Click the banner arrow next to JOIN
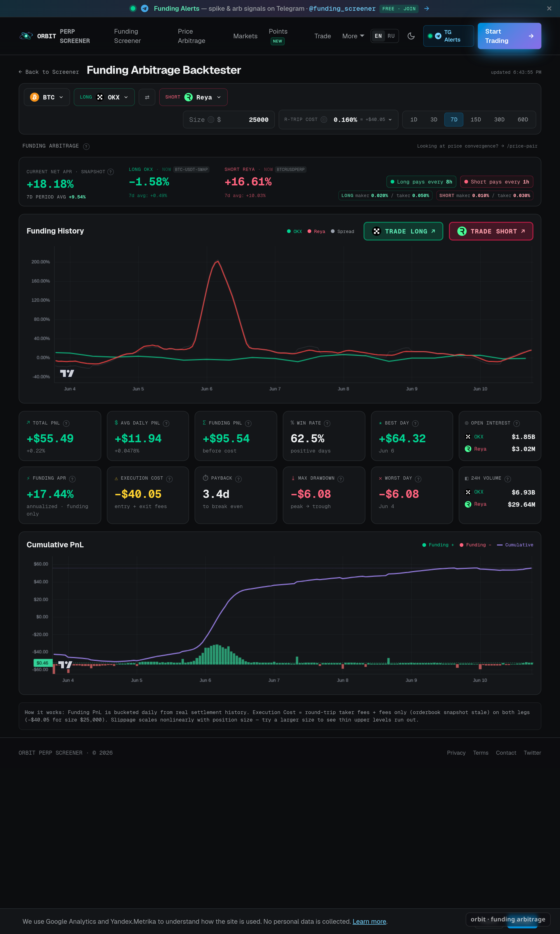 point(426,9)
